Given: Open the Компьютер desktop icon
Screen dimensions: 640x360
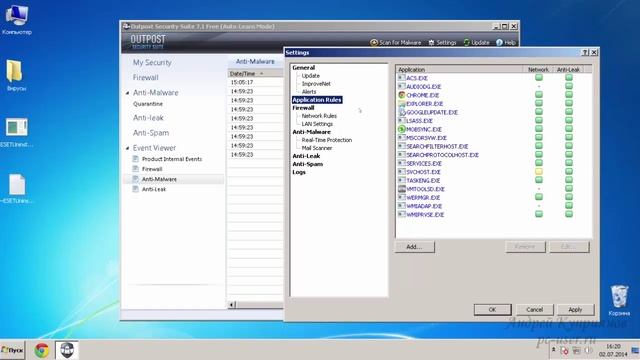Looking at the screenshot, I should click(x=17, y=20).
